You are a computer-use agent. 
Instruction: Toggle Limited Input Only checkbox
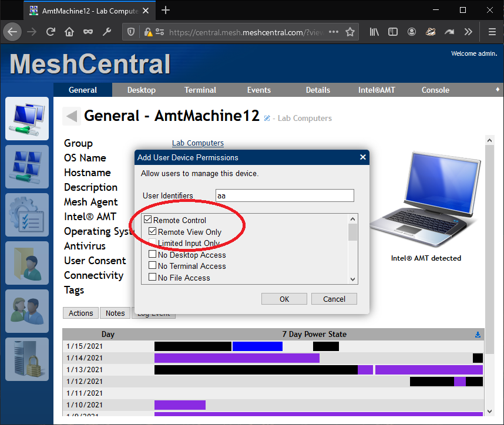pyautogui.click(x=153, y=242)
